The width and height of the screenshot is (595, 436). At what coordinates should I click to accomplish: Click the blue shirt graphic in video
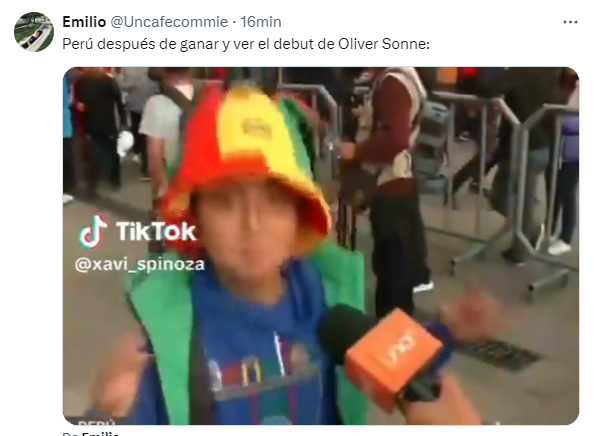coord(262,372)
